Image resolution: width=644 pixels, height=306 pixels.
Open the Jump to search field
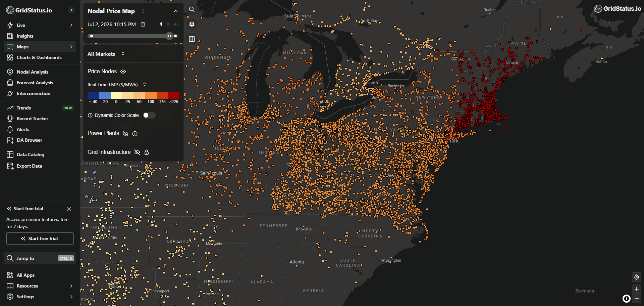coord(40,258)
